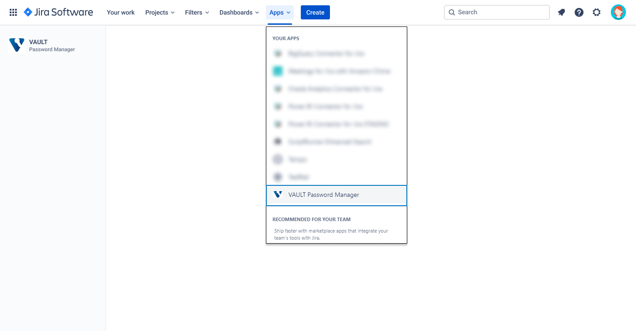Screen dimensions: 644x331
Task: Click the Jira Software logo
Action: pos(58,12)
